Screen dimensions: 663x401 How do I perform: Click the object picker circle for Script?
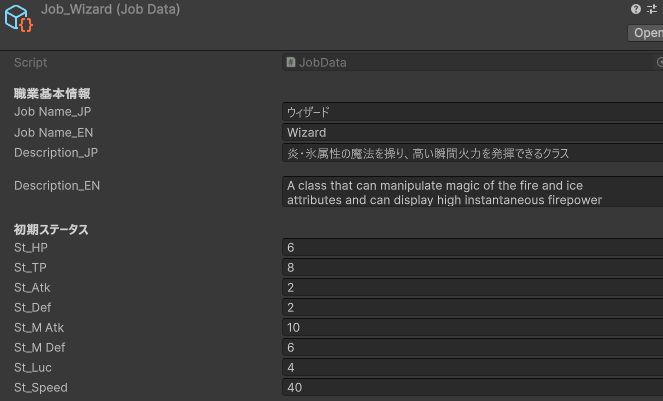pos(658,62)
